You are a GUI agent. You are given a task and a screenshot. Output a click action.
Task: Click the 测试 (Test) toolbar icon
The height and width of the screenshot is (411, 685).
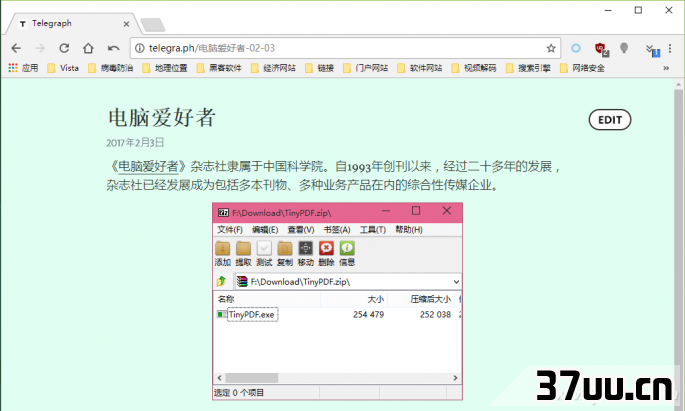click(x=264, y=254)
